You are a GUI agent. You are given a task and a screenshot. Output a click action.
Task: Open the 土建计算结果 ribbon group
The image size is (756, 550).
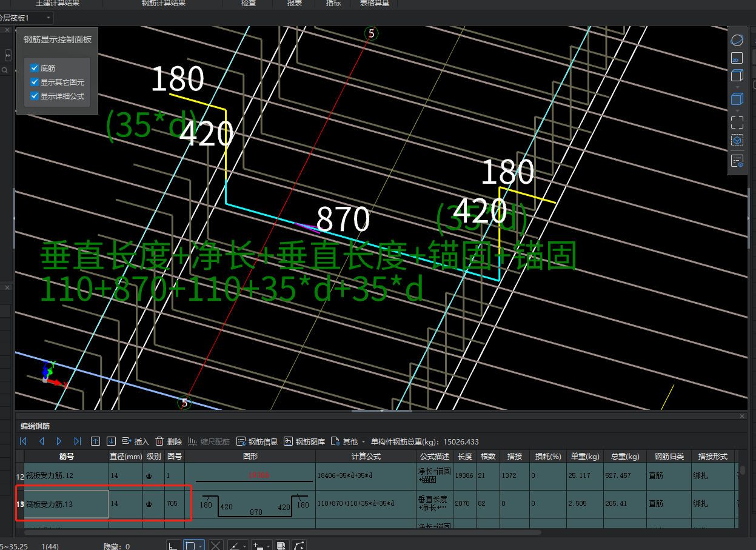pos(58,4)
